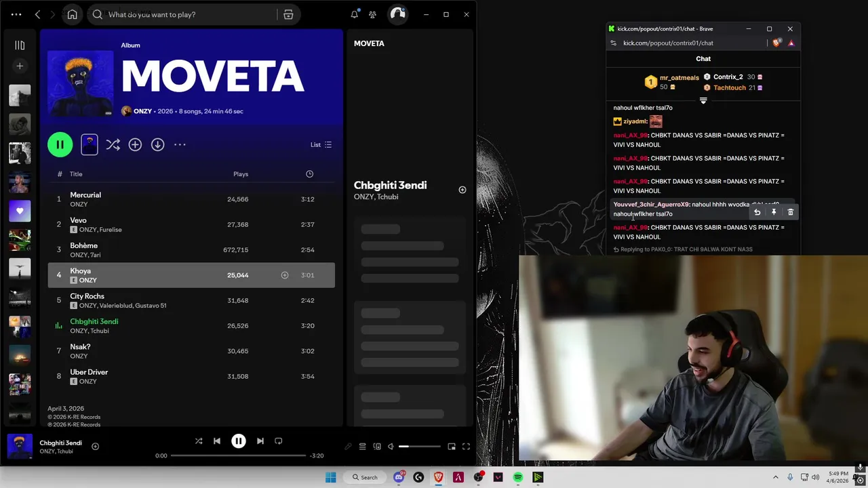Open the play Queue

(362, 447)
